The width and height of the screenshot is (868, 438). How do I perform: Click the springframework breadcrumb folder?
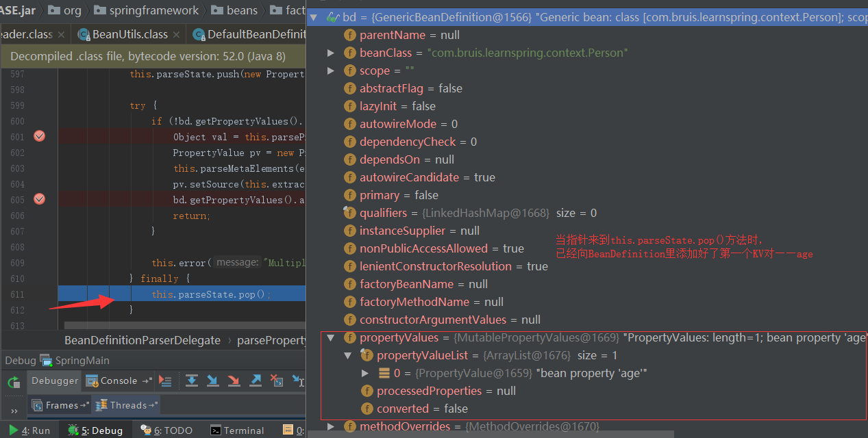(x=146, y=10)
